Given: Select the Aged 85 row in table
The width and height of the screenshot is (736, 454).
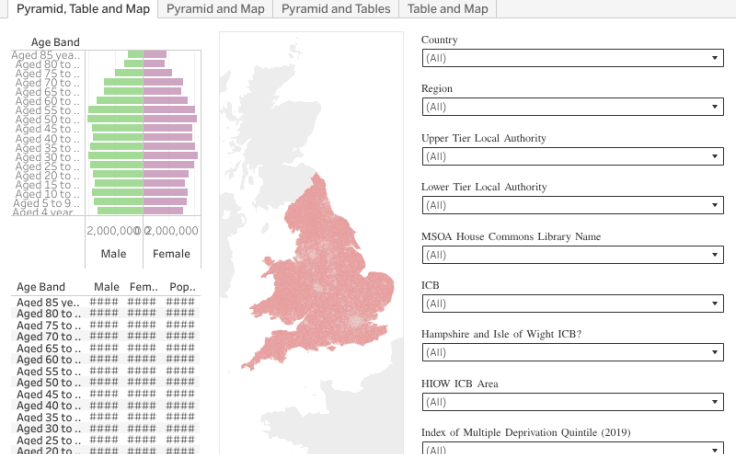Looking at the screenshot, I should pos(46,302).
